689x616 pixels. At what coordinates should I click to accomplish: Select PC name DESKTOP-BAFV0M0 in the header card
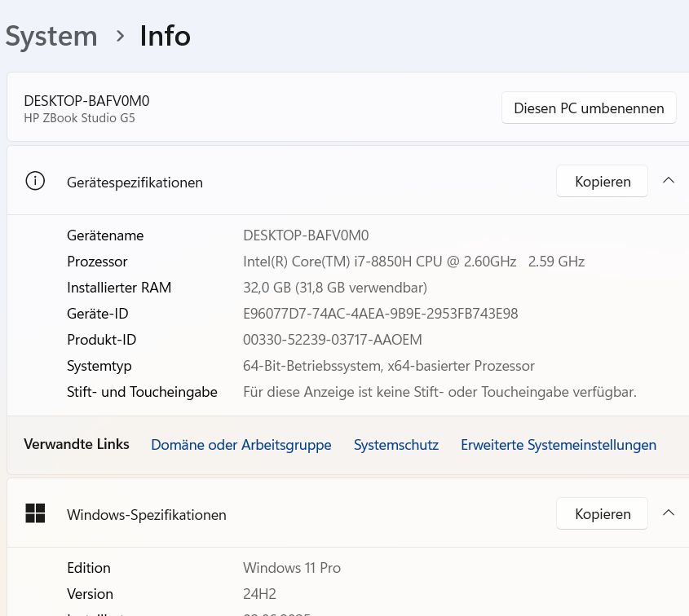tap(86, 101)
